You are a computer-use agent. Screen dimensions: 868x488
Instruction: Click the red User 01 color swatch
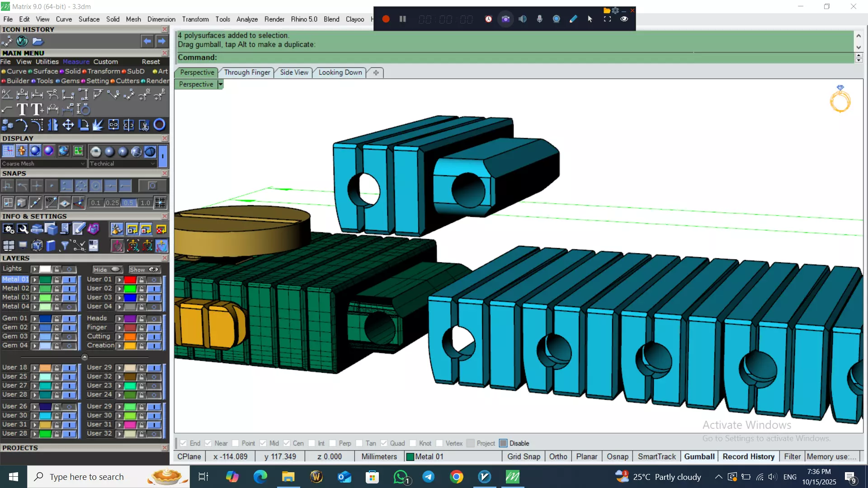[130, 280]
